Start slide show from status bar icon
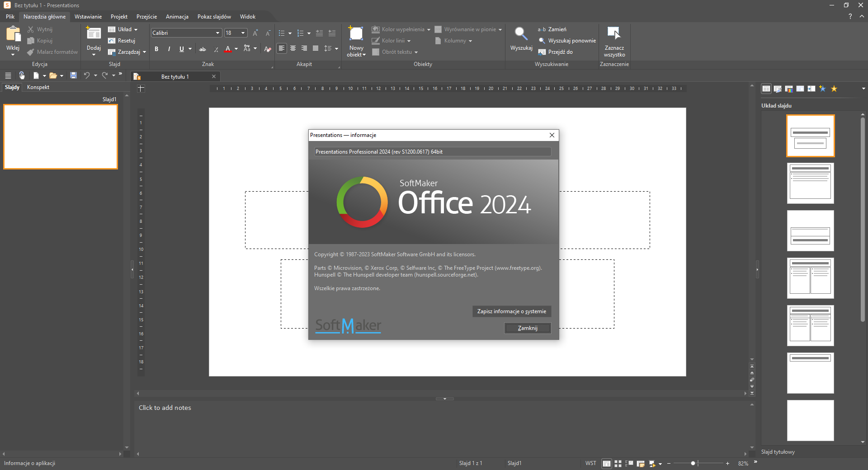 (652, 463)
